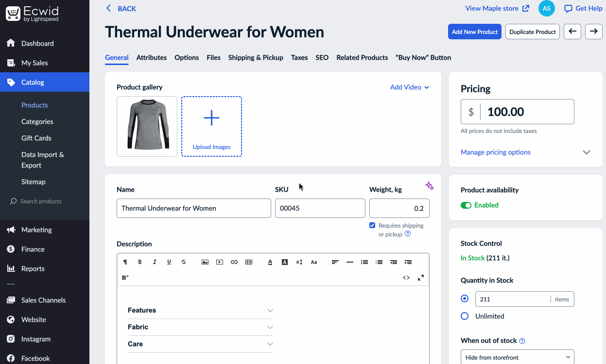Open text alignment options

[x=335, y=262]
